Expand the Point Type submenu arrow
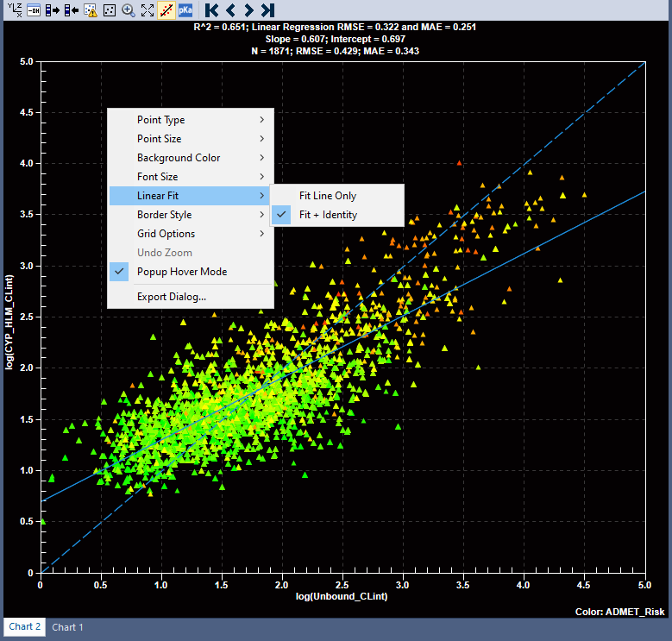 [x=262, y=120]
